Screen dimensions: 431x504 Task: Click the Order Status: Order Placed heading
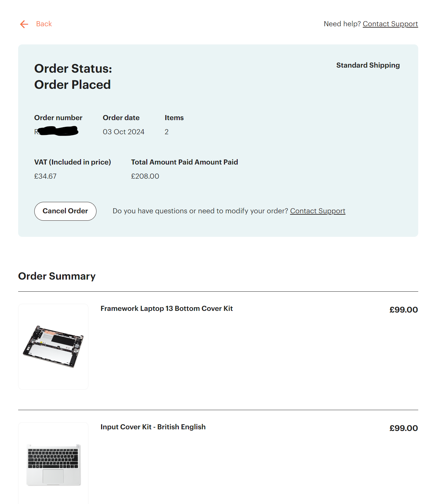pos(73,77)
